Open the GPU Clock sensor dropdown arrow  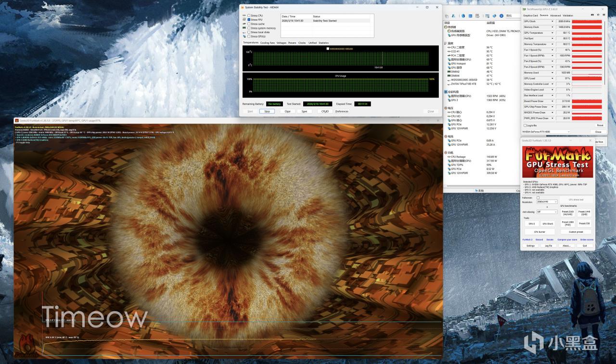552,22
